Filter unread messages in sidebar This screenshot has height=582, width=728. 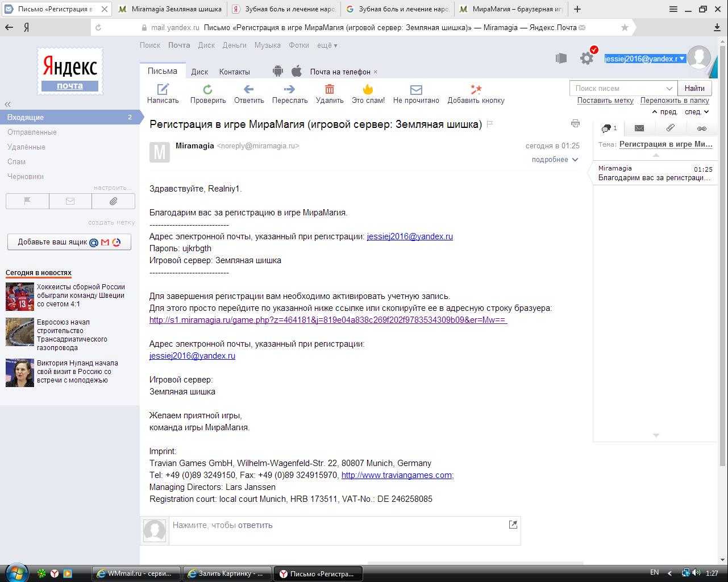[x=70, y=201]
